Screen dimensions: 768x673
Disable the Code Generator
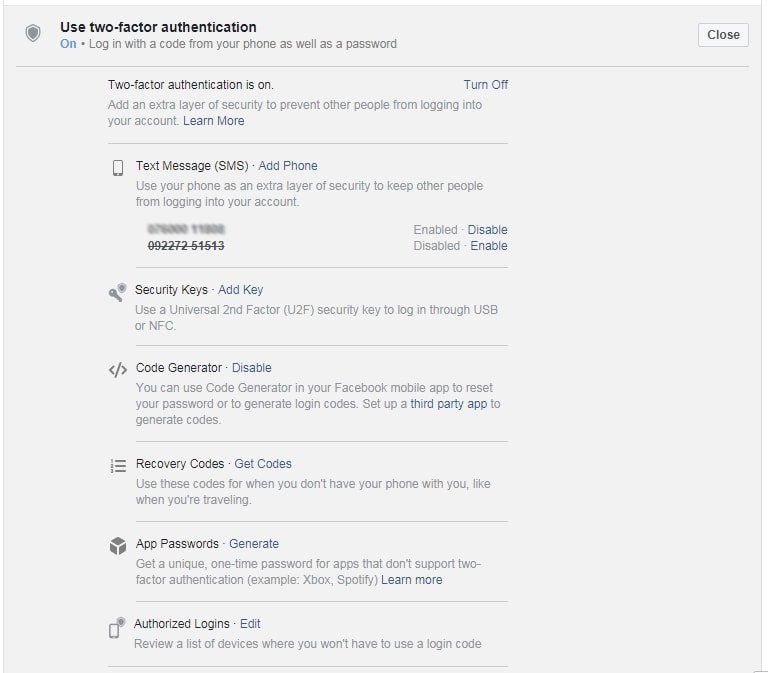pos(252,368)
